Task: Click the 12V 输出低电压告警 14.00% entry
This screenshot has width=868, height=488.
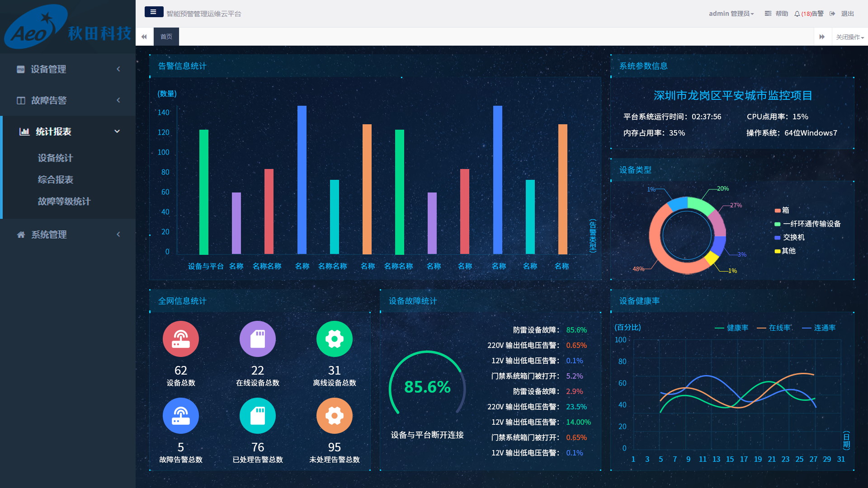Action: pos(541,422)
